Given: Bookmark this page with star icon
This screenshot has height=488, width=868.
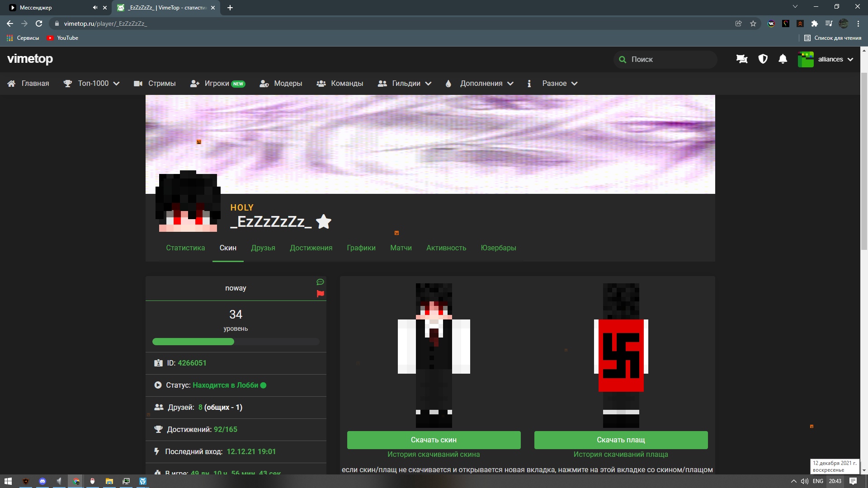Looking at the screenshot, I should tap(753, 23).
